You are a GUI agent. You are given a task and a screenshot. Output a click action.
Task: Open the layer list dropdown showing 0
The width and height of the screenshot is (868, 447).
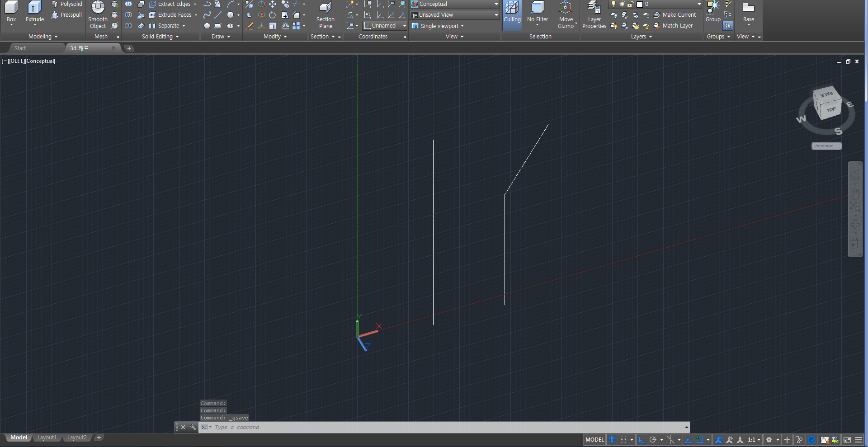pyautogui.click(x=655, y=4)
